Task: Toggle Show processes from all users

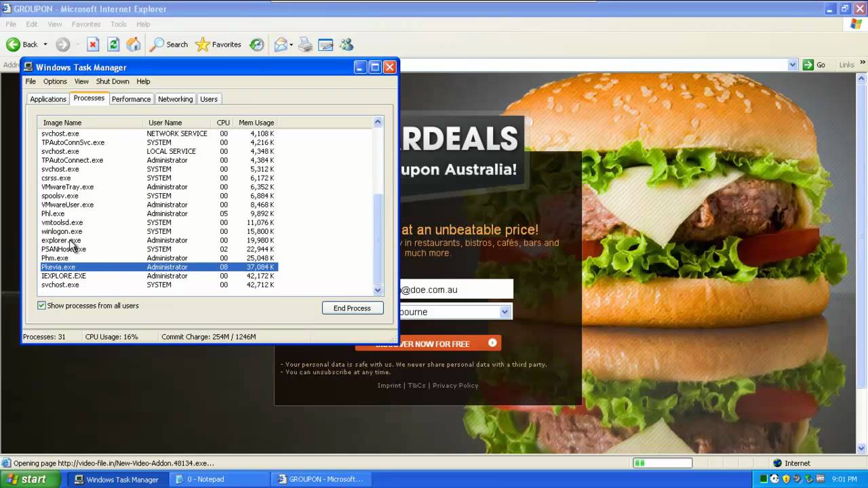Action: (x=41, y=306)
